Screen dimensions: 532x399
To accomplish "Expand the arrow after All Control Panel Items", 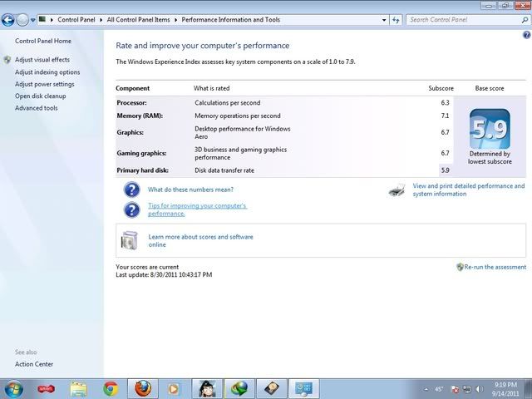I will (175, 20).
